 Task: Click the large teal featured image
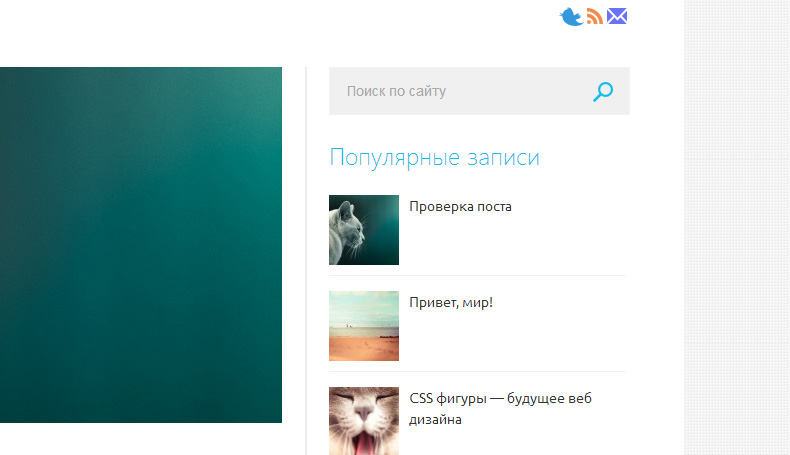pyautogui.click(x=140, y=245)
